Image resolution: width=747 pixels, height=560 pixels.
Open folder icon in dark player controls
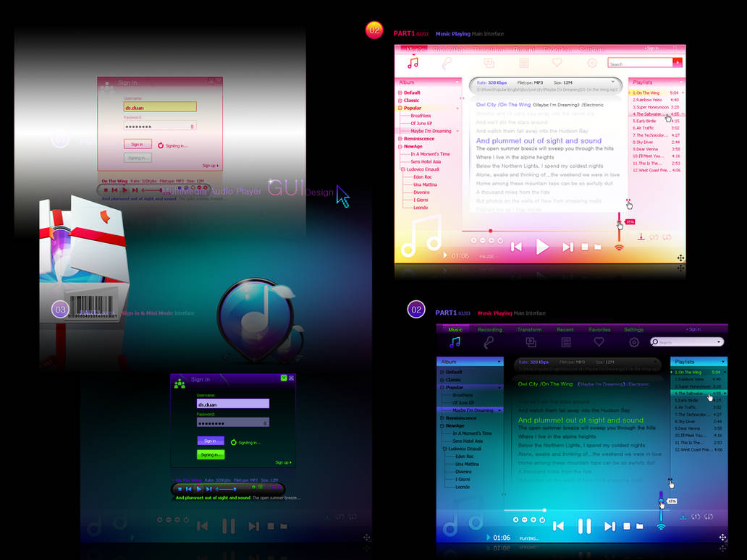click(640, 526)
